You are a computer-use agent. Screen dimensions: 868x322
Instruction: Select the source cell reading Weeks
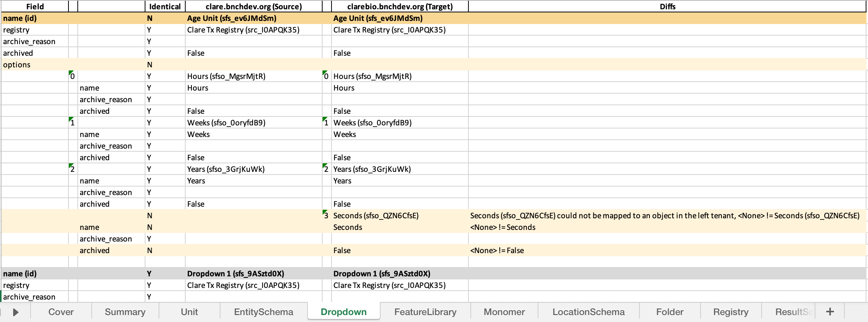coord(253,134)
